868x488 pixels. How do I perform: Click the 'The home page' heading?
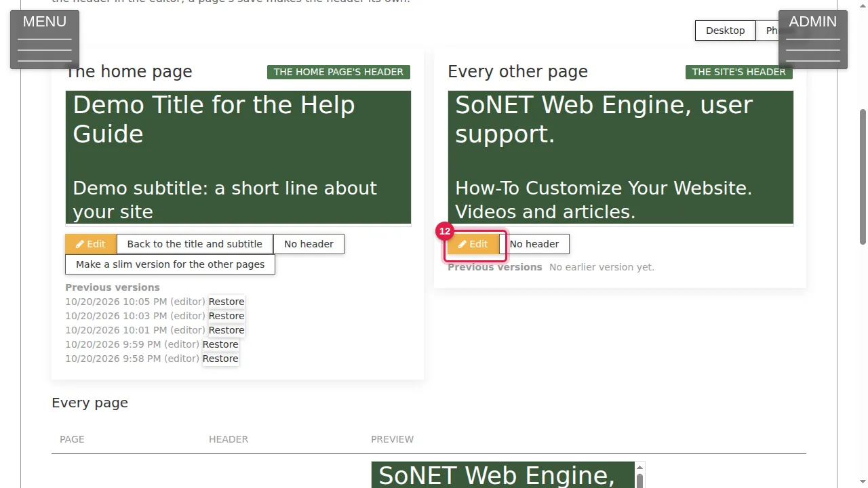(x=129, y=72)
